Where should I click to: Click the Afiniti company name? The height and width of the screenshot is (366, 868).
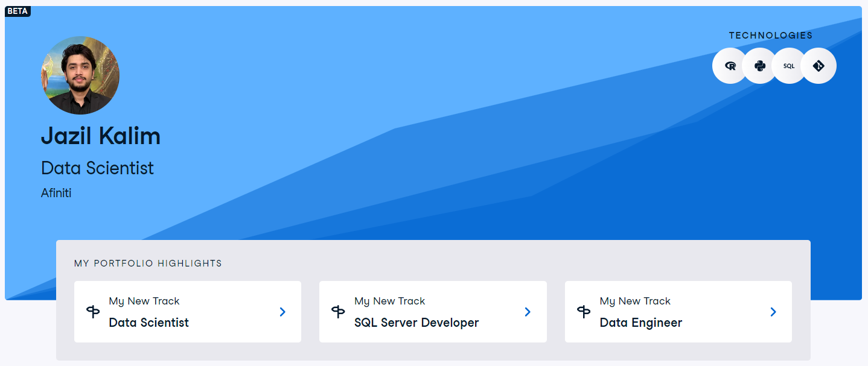coord(56,194)
